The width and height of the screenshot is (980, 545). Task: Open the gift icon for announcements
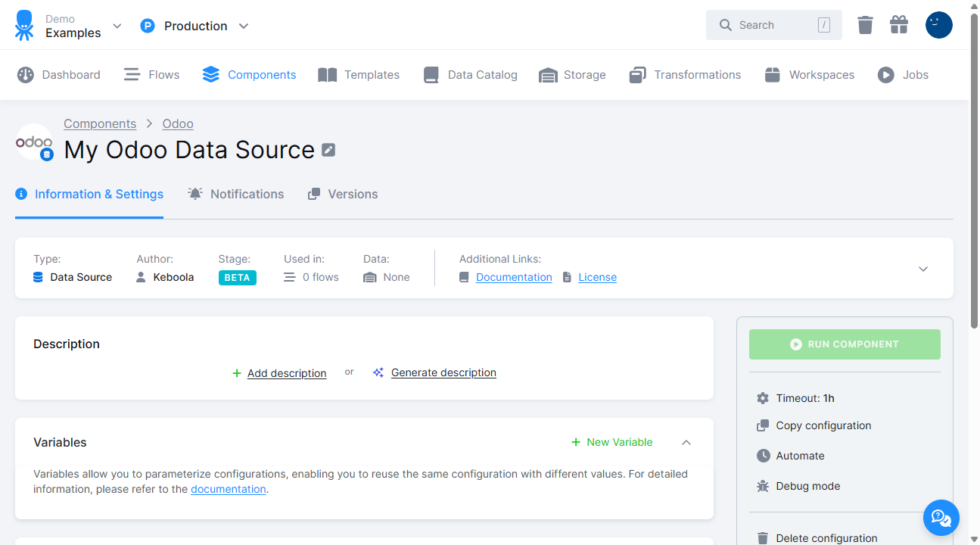click(x=898, y=24)
